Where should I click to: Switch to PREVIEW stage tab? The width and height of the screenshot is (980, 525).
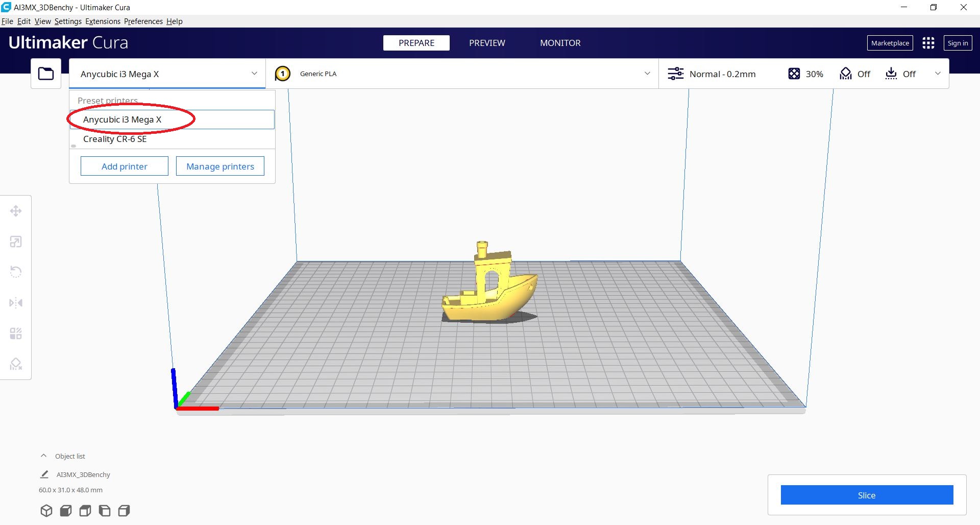[487, 43]
